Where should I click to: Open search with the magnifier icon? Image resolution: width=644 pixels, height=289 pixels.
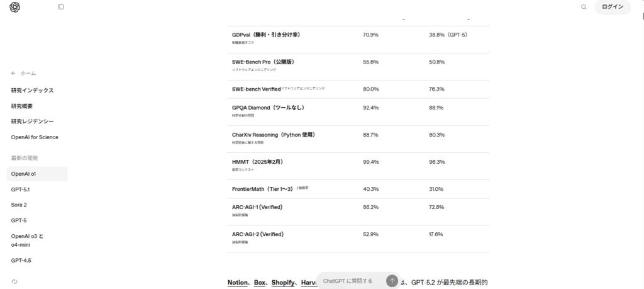pyautogui.click(x=584, y=7)
